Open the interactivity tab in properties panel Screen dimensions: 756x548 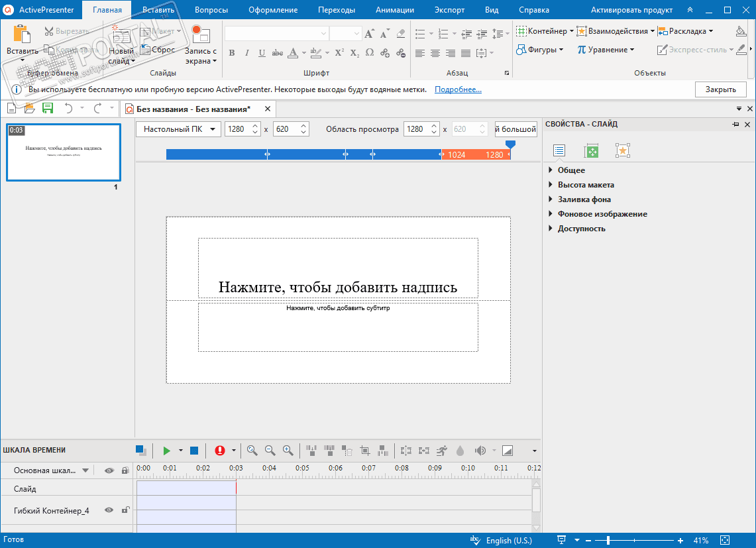click(x=622, y=151)
